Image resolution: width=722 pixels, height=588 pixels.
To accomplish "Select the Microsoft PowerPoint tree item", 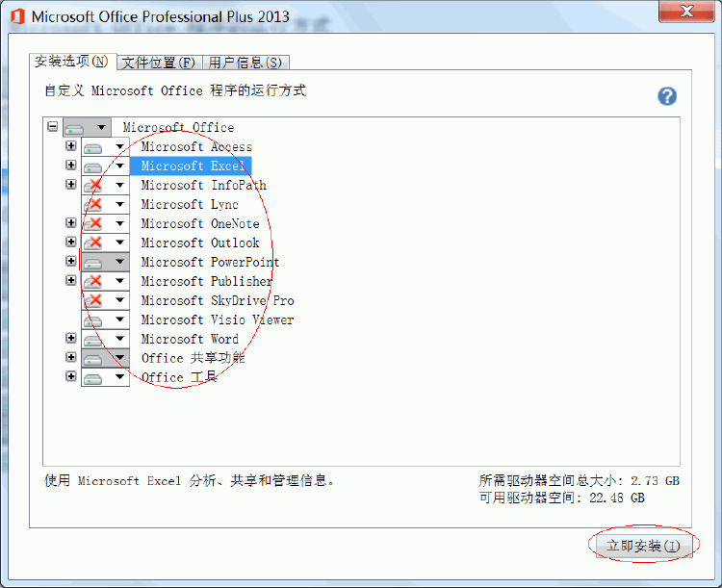I will 210,262.
